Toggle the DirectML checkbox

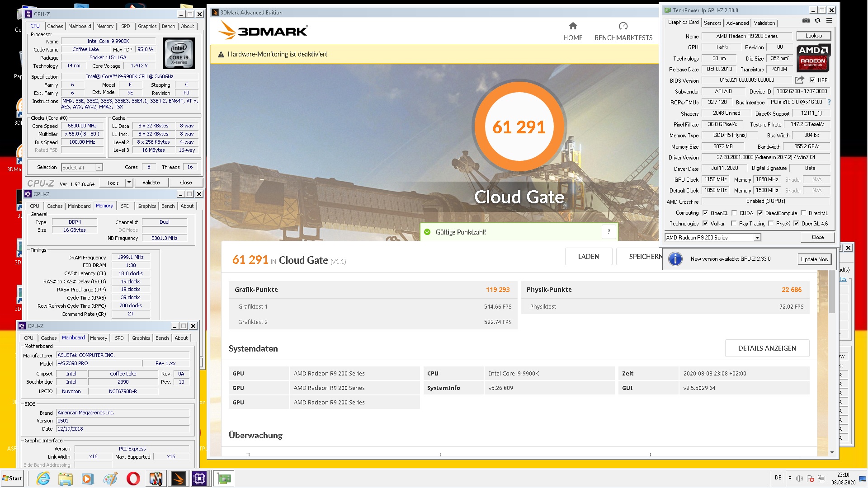click(x=803, y=213)
